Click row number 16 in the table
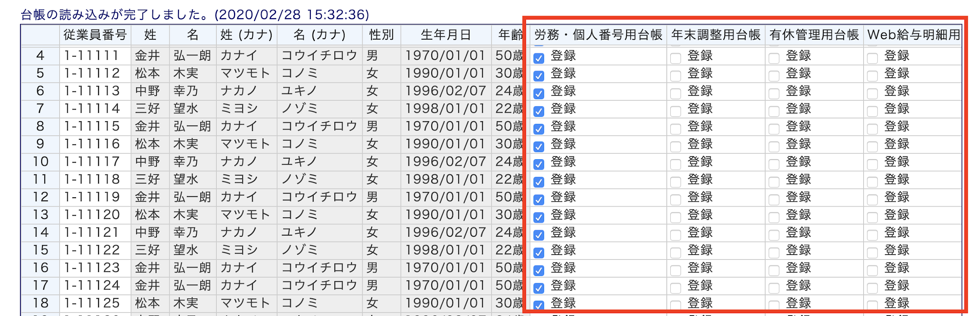This screenshot has height=316, width=980. [x=40, y=268]
